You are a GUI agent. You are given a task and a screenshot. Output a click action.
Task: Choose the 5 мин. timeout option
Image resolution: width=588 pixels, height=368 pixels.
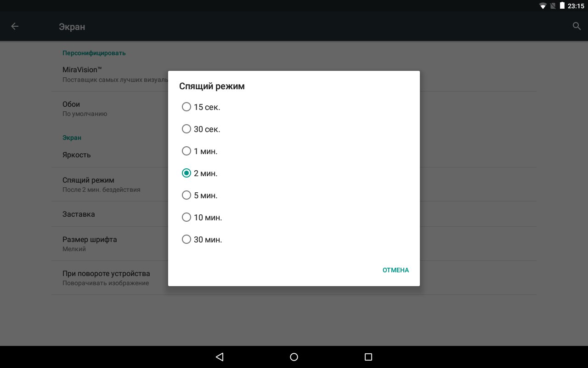click(x=187, y=195)
